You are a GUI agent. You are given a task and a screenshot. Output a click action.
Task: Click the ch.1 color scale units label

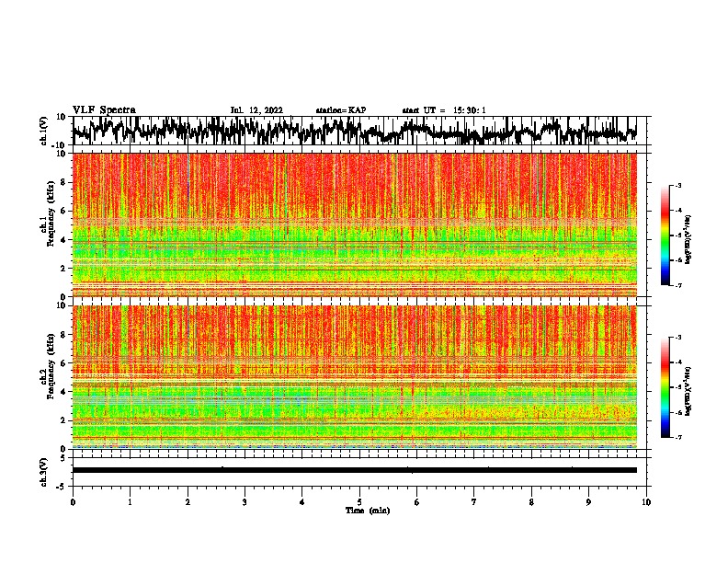tap(688, 240)
